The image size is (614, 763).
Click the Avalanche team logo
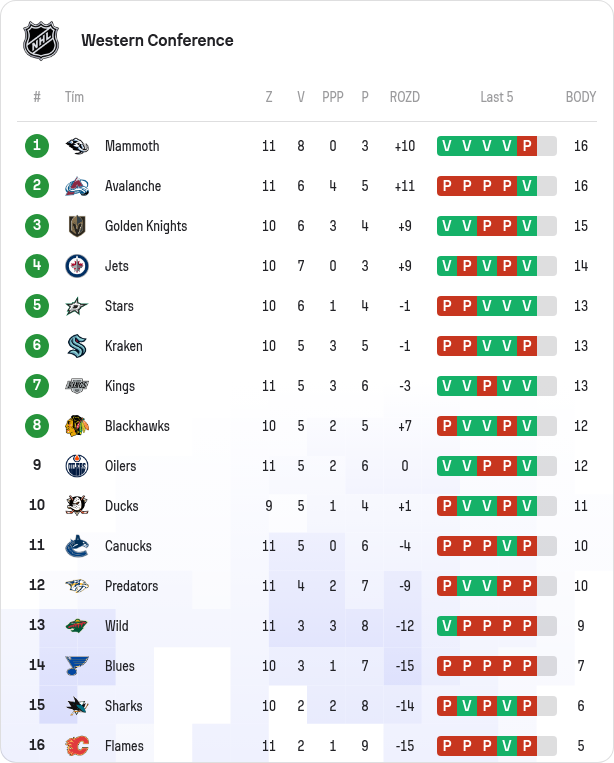tap(77, 186)
